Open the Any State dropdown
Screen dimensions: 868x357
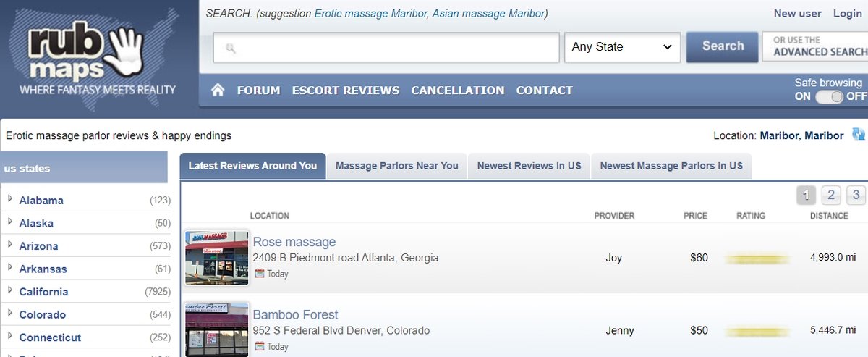(622, 47)
